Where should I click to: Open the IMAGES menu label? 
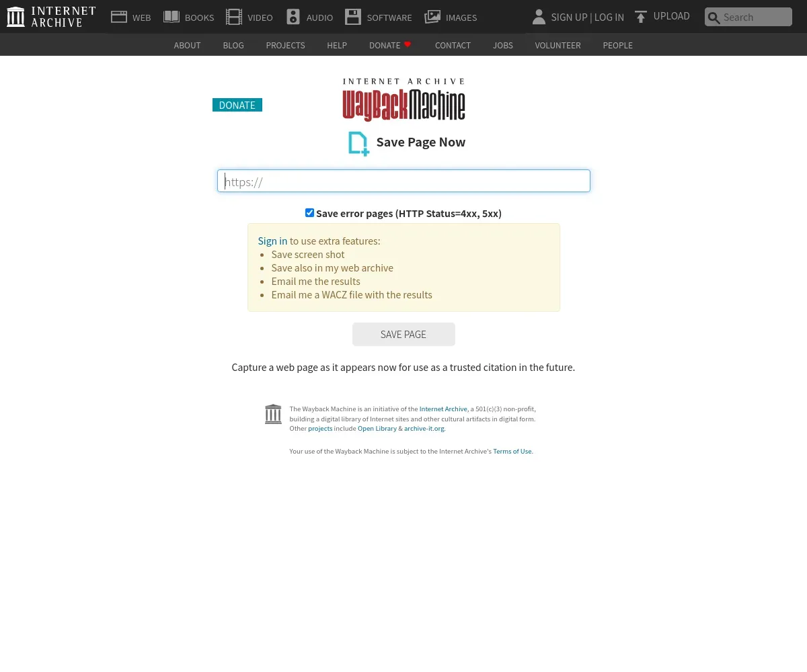tap(461, 17)
